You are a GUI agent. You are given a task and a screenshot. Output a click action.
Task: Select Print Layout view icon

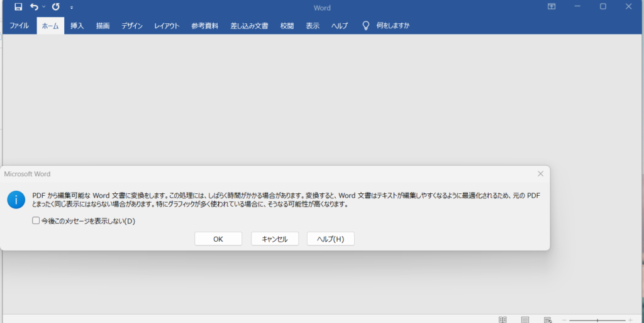tap(525, 320)
